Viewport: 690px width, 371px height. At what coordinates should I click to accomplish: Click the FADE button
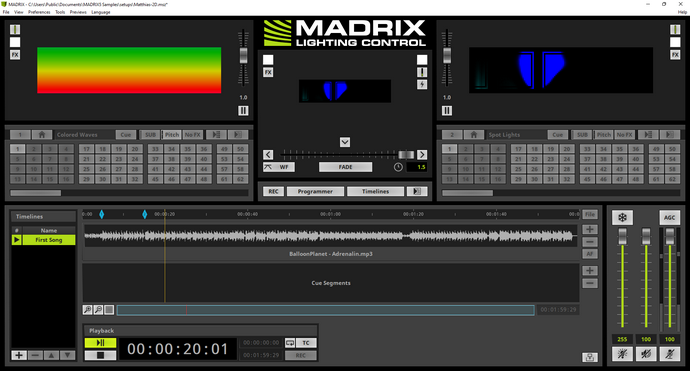point(345,167)
